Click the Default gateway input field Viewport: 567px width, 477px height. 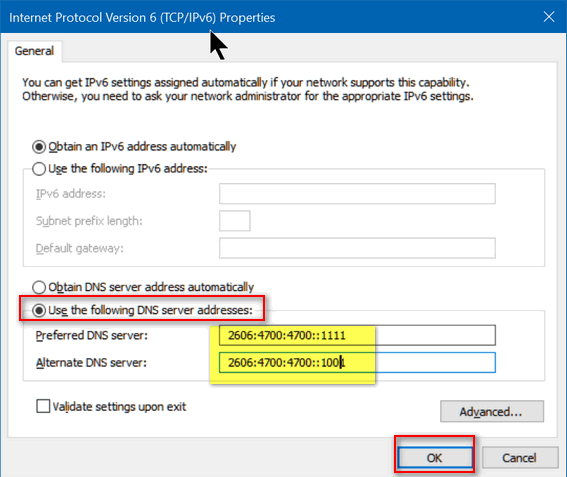click(357, 248)
